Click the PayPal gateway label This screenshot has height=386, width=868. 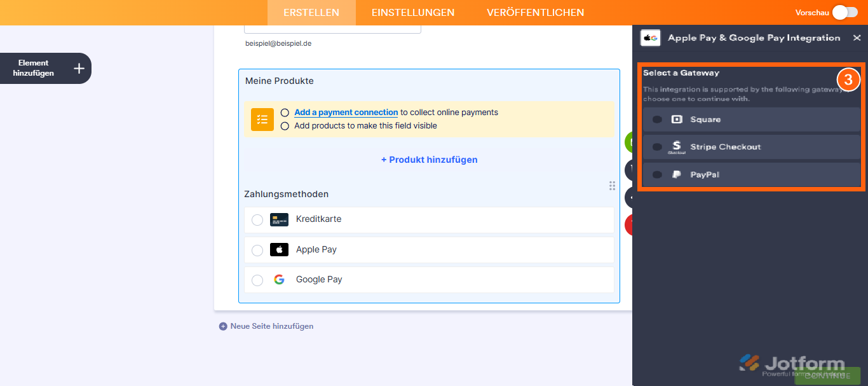[705, 174]
